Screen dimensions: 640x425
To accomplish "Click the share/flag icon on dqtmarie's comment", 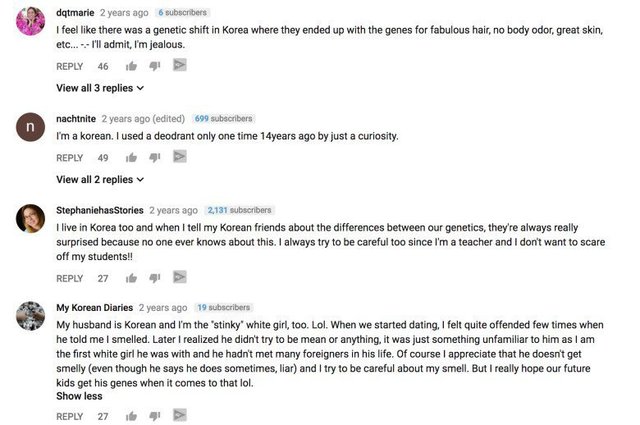I will (180, 65).
